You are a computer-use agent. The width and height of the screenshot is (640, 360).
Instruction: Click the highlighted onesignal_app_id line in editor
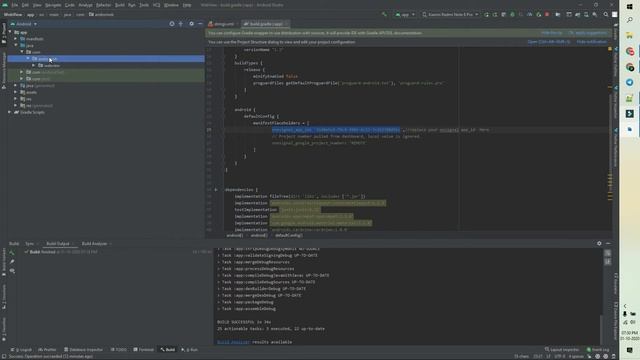click(336, 130)
